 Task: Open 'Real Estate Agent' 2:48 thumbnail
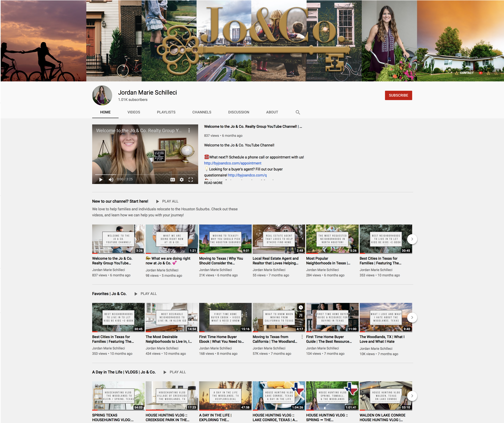click(279, 239)
